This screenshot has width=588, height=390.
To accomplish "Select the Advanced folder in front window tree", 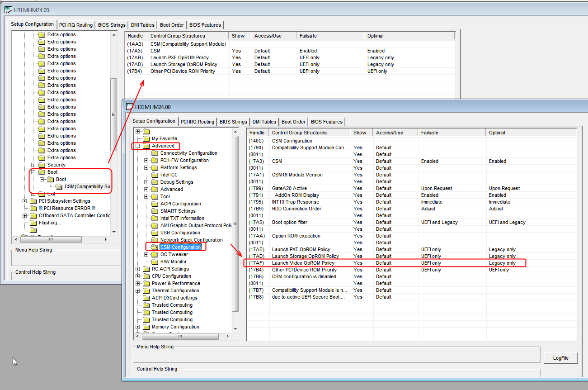I will coord(163,146).
